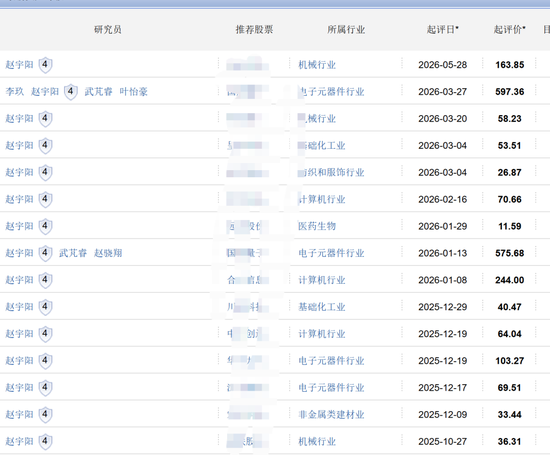Open 医药生物 industry link
Viewport: 550px width, 459px height.
pyautogui.click(x=317, y=226)
